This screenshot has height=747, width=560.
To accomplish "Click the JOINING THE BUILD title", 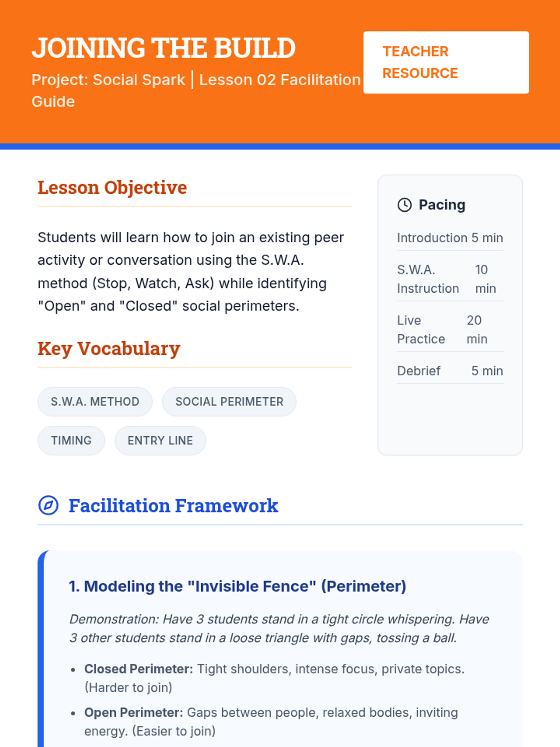I will (x=164, y=48).
